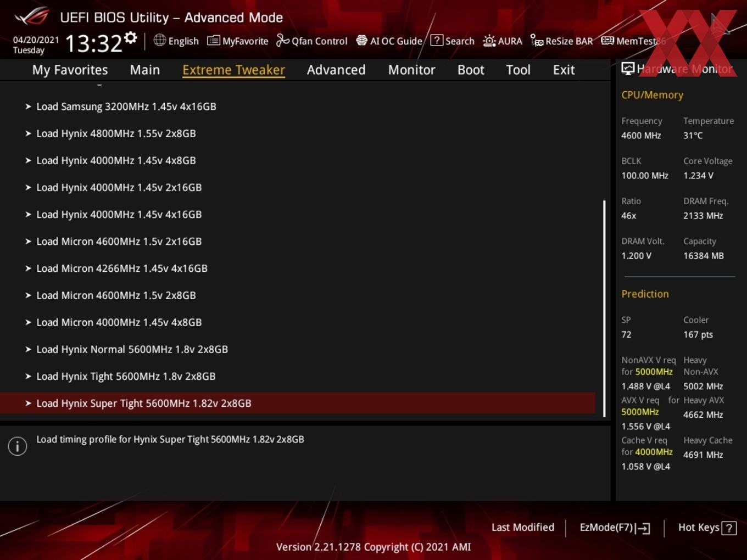Image resolution: width=747 pixels, height=560 pixels.
Task: Click Capacity value 16384 MB
Action: pos(704,255)
